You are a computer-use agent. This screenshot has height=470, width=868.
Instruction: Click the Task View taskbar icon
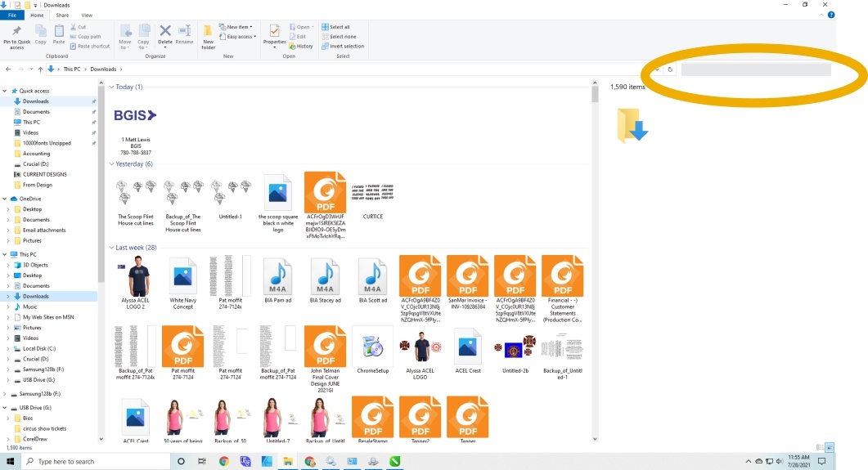click(x=202, y=461)
